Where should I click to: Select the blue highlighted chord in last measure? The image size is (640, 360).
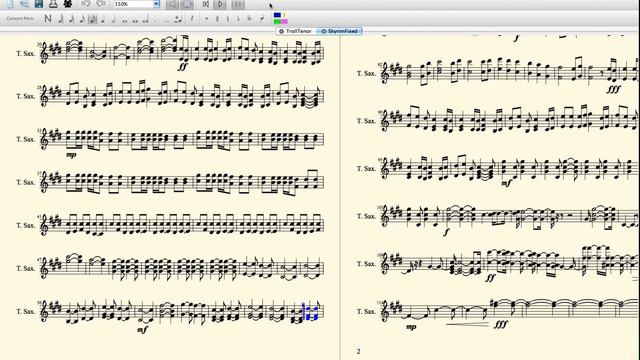coord(311,312)
